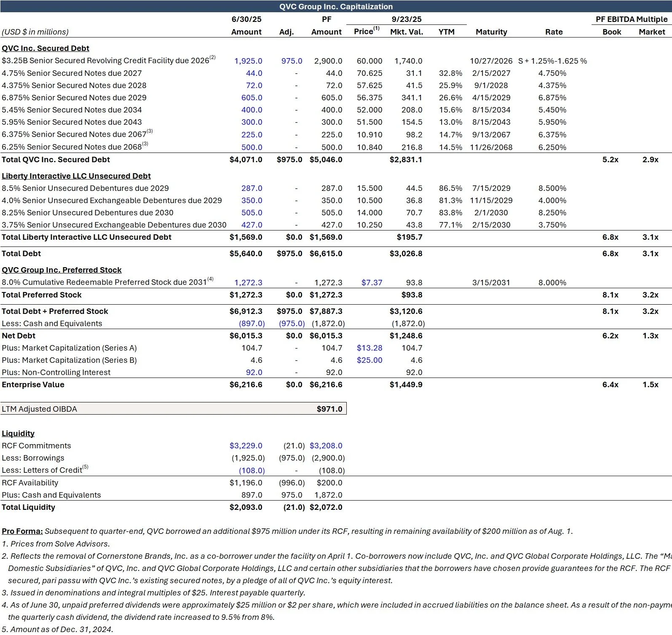Click the 8.25% debentures price 14.000
672x635 pixels.
point(369,212)
